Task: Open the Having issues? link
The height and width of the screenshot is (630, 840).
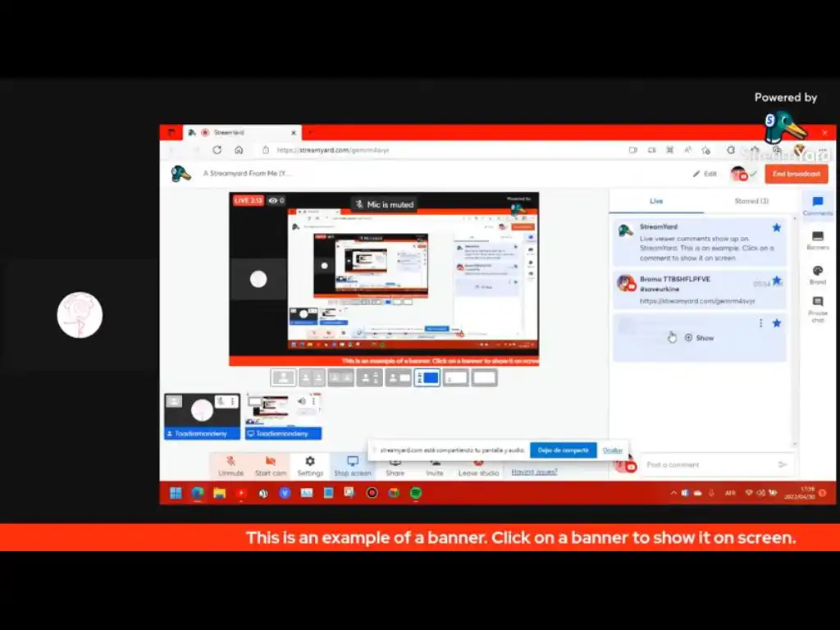Action: click(534, 472)
